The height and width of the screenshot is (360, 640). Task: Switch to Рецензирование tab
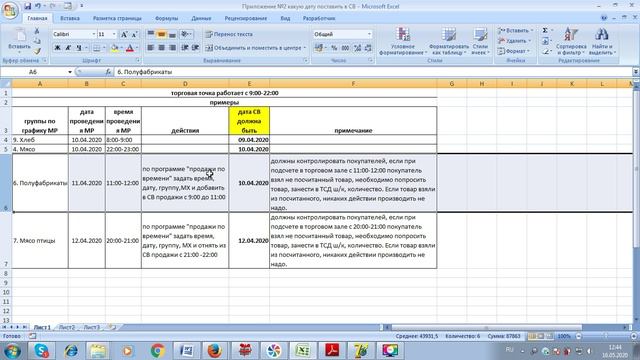(245, 18)
